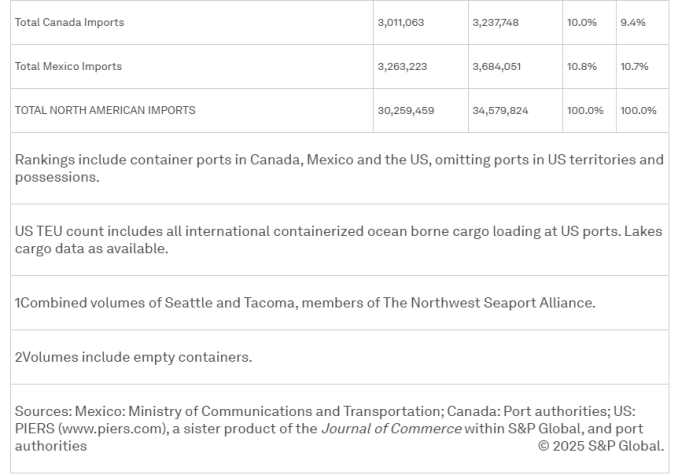Select the 3,263,223 Mexico imports value
Screen dimensions: 678x475
click(402, 67)
